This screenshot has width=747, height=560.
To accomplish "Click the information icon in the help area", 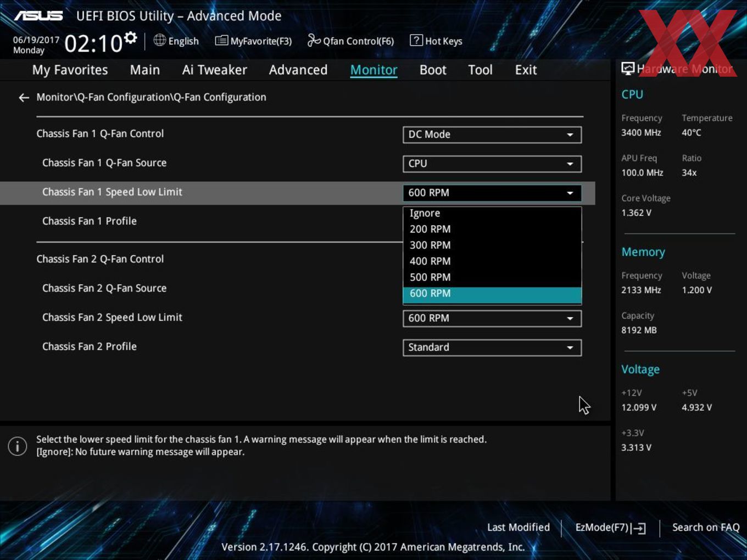I will (18, 446).
